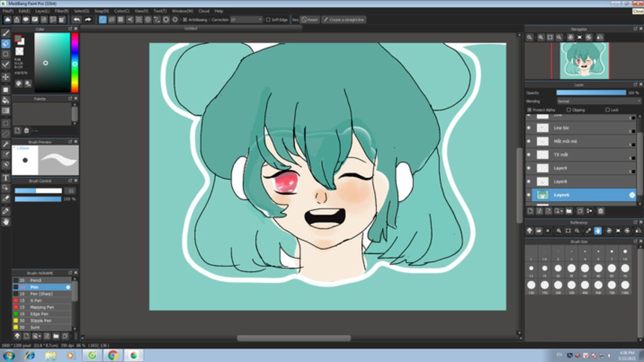Open the Layer menu

(42, 11)
